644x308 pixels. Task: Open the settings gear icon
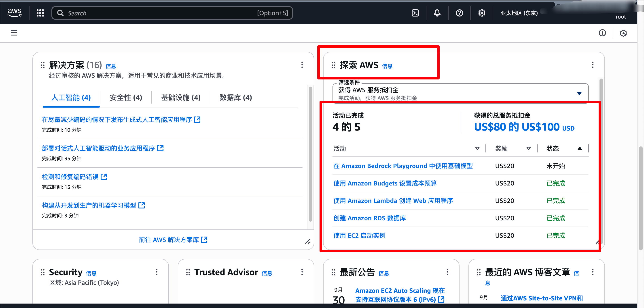click(x=481, y=13)
